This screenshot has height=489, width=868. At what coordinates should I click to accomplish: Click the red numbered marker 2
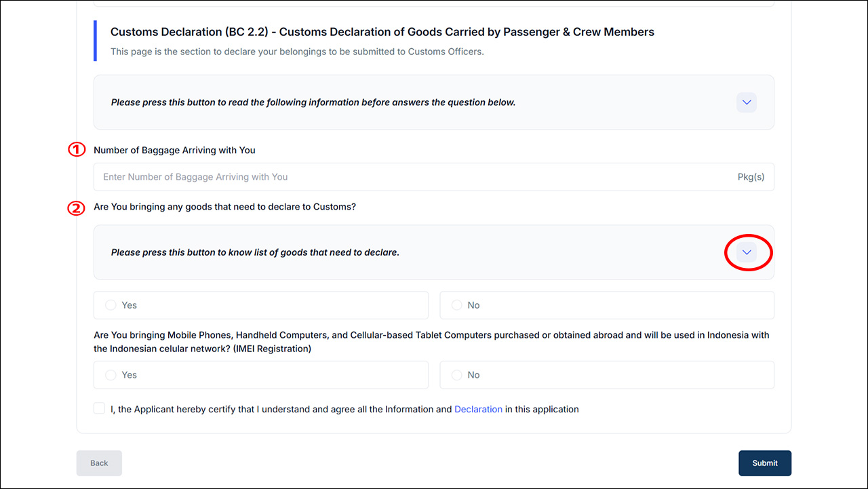(77, 208)
